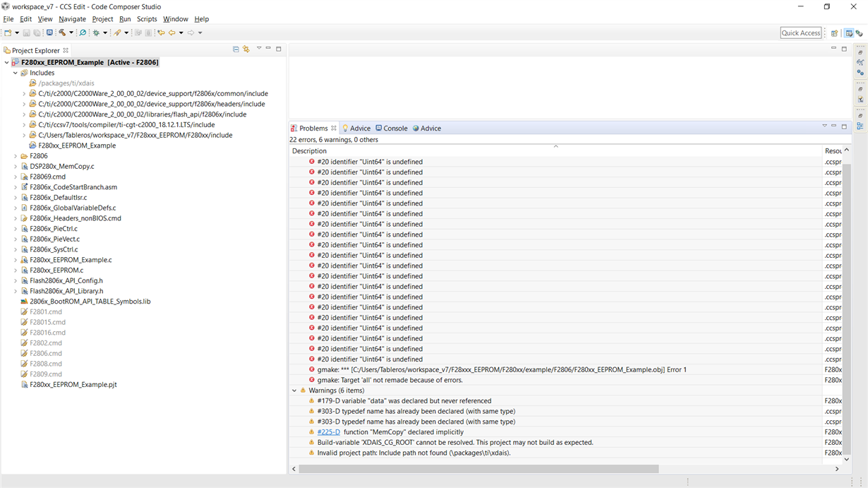
Task: Expand the F280xx_EEPROM.c file node
Action: (15, 270)
